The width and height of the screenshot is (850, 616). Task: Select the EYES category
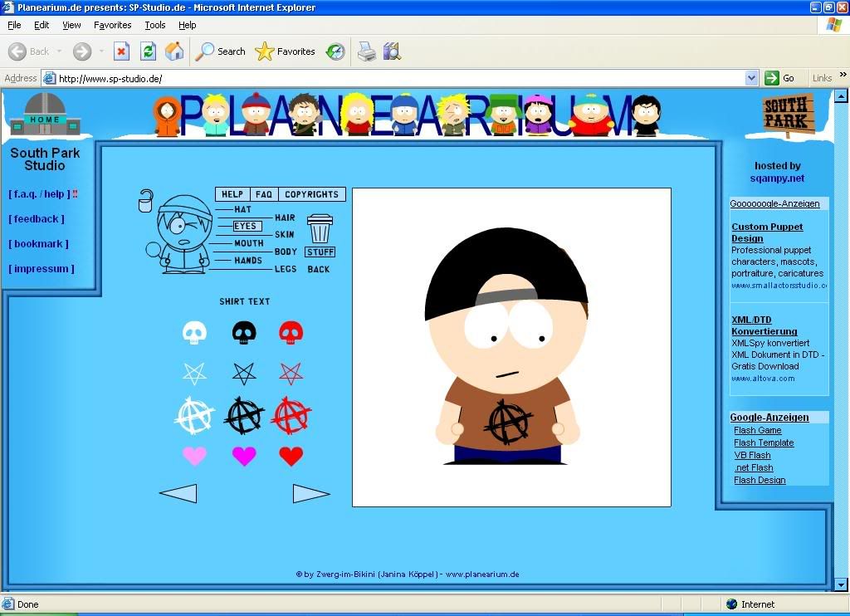tap(246, 226)
